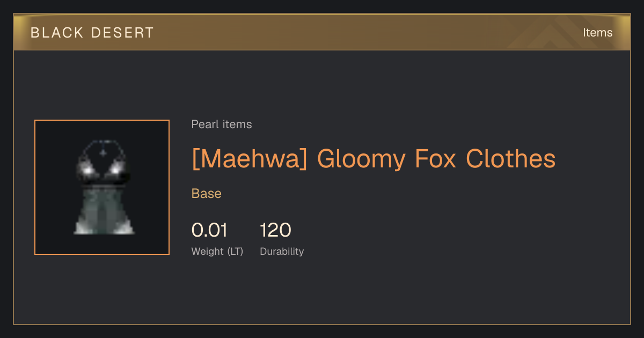The height and width of the screenshot is (338, 644).
Task: Click the 120 durability value
Action: tap(275, 230)
